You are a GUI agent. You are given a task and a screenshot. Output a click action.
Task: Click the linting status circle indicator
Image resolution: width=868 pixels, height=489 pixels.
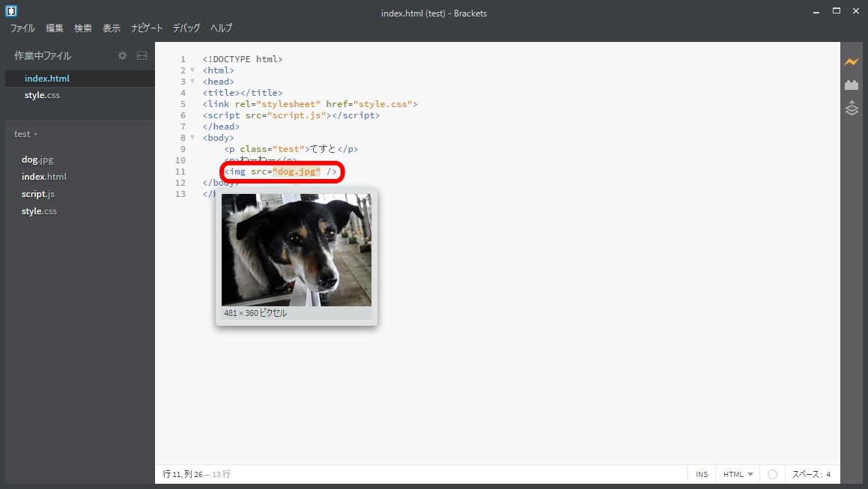click(x=772, y=474)
